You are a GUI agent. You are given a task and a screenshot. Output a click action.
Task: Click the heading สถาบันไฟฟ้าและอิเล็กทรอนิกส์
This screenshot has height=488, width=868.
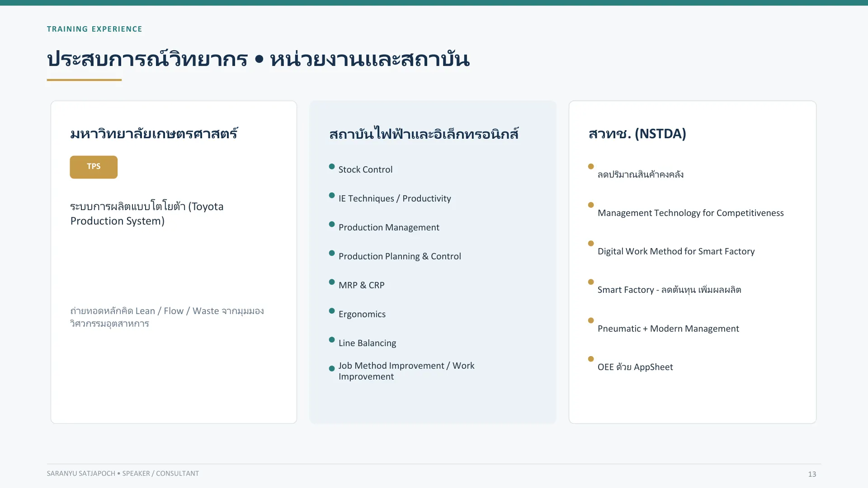tap(424, 134)
